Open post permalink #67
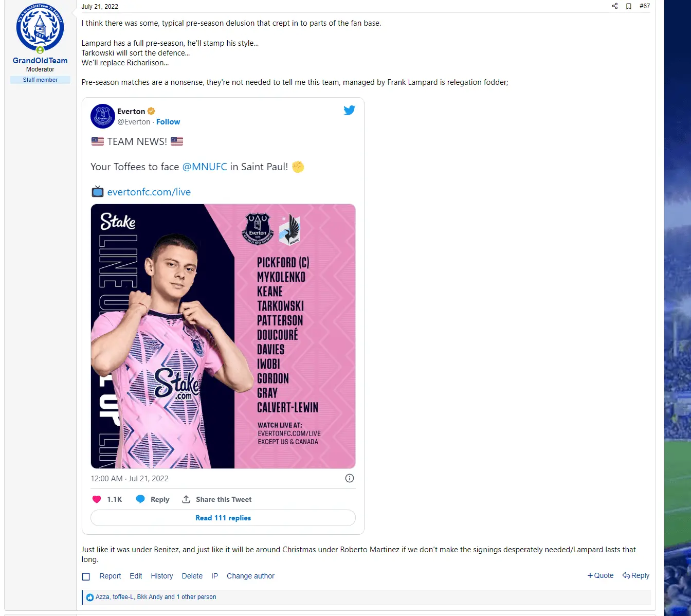Image resolution: width=691 pixels, height=616 pixels. [x=645, y=6]
